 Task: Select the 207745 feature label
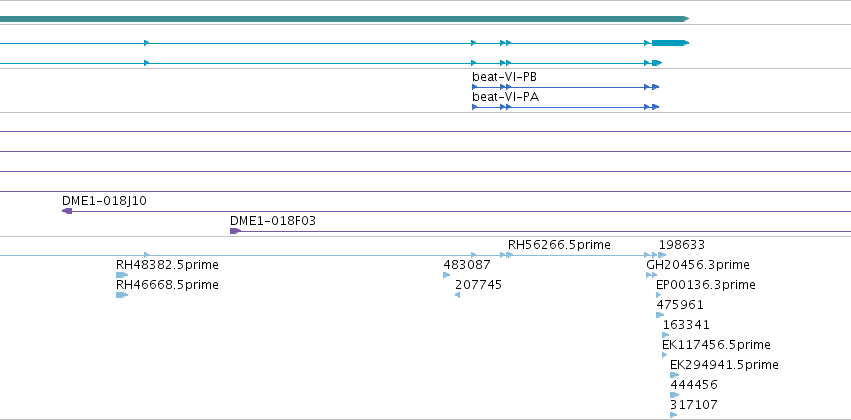pyautogui.click(x=478, y=285)
